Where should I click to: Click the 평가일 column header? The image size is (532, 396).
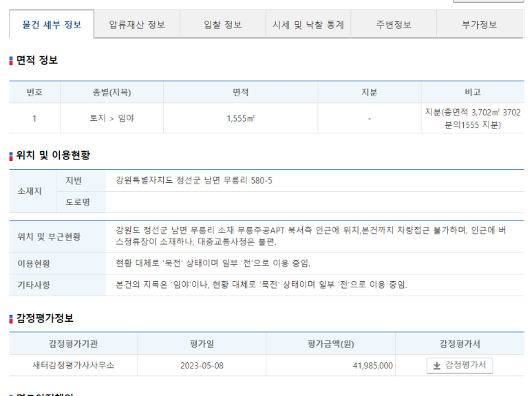coord(202,344)
